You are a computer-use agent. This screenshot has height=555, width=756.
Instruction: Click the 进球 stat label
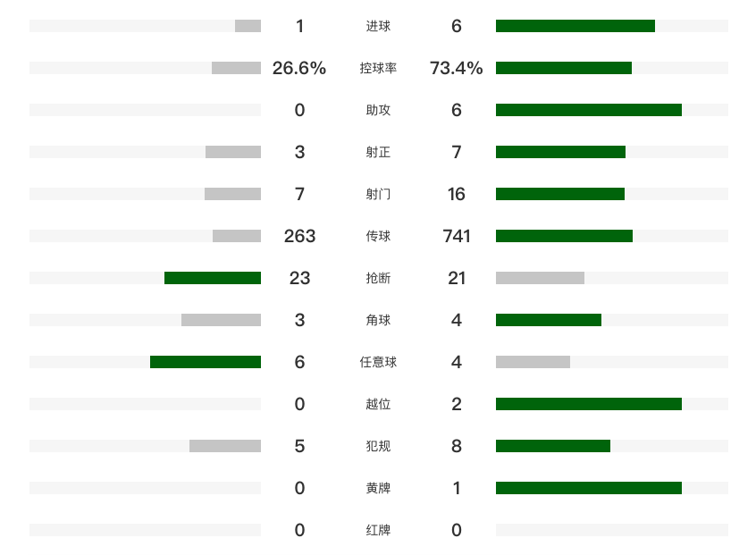(378, 26)
